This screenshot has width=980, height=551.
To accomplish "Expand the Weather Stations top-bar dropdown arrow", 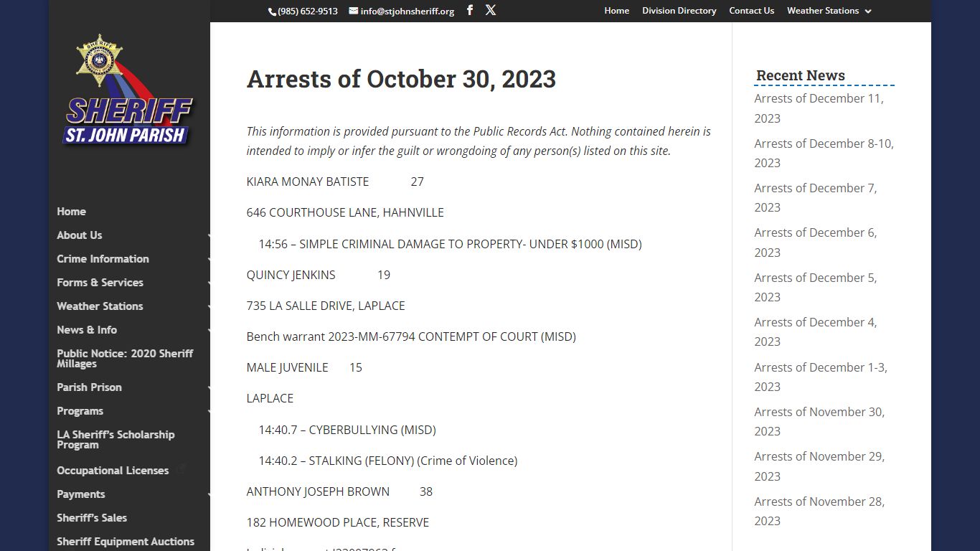I will click(x=868, y=11).
